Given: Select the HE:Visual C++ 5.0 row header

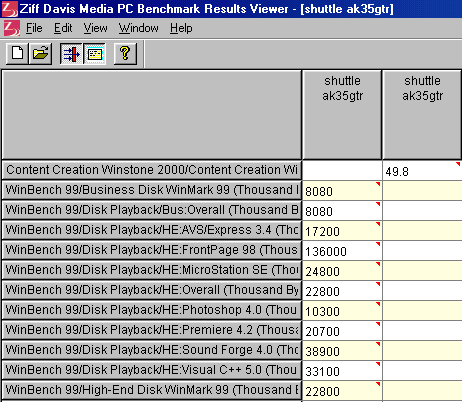Looking at the screenshot, I should (152, 370).
